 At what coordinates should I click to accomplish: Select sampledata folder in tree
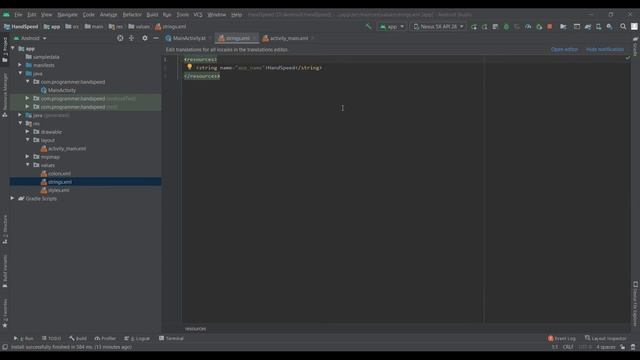(46, 57)
